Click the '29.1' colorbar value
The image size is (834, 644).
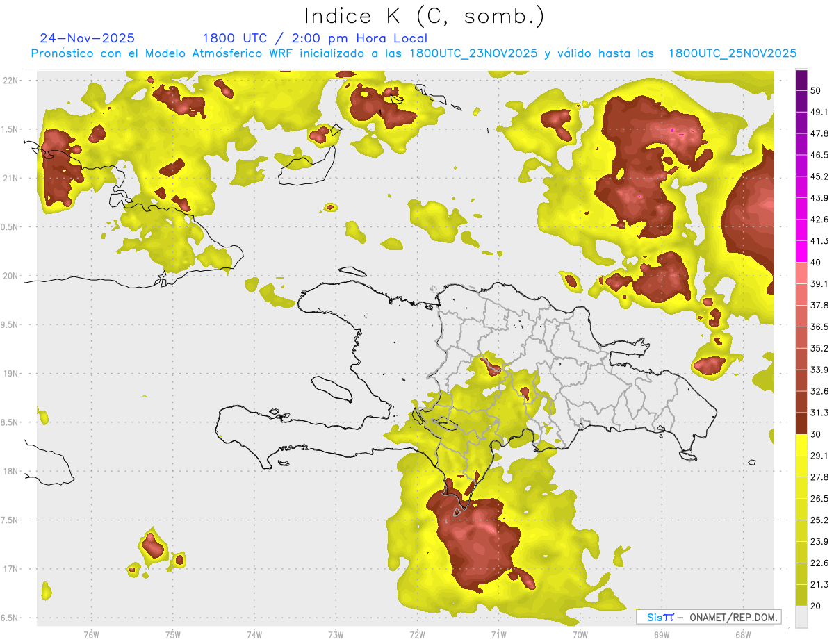pos(819,455)
